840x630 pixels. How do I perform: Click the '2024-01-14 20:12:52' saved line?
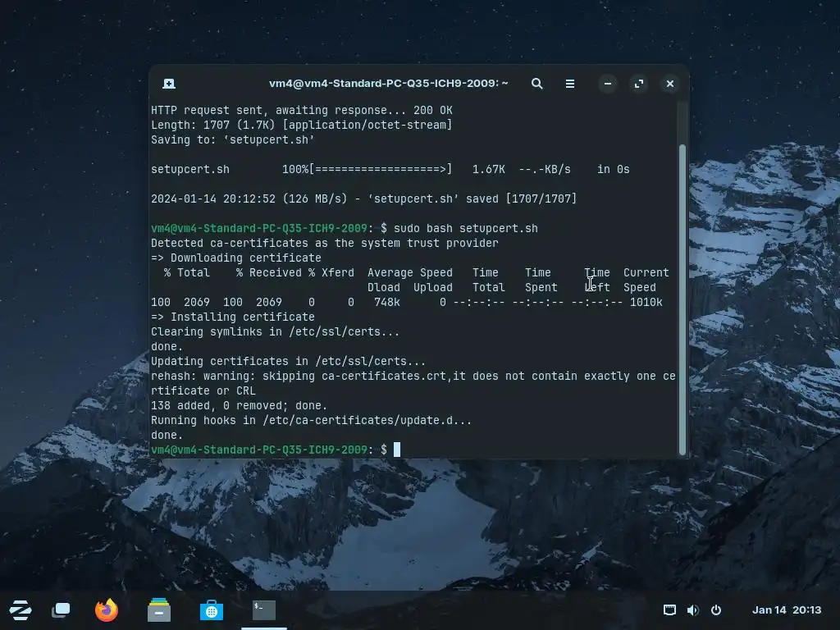tap(363, 199)
